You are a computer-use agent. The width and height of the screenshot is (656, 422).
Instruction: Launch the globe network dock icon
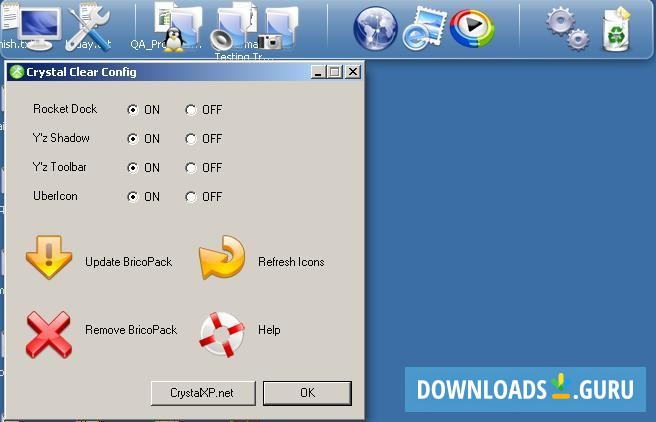375,29
